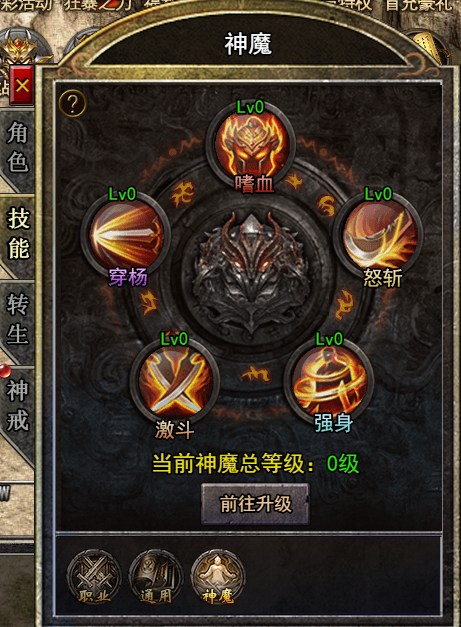Select the 穿杨 skill icon
461x627 pixels.
[126, 235]
